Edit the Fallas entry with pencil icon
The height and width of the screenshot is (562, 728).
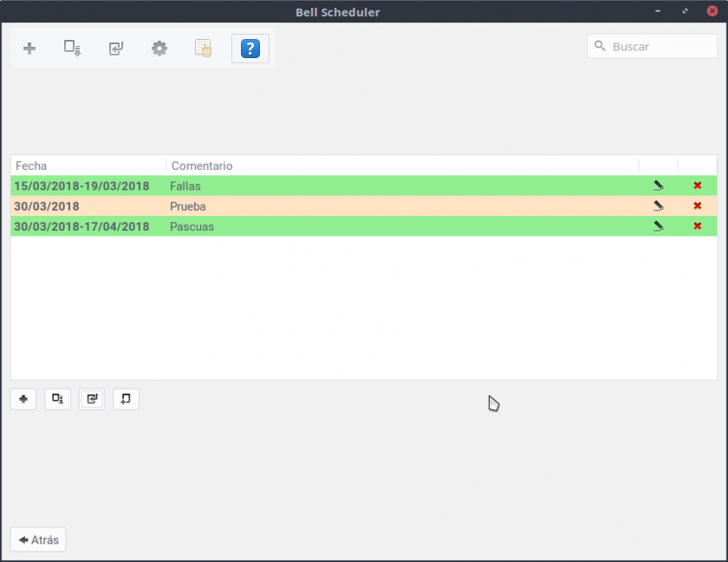[x=659, y=186]
